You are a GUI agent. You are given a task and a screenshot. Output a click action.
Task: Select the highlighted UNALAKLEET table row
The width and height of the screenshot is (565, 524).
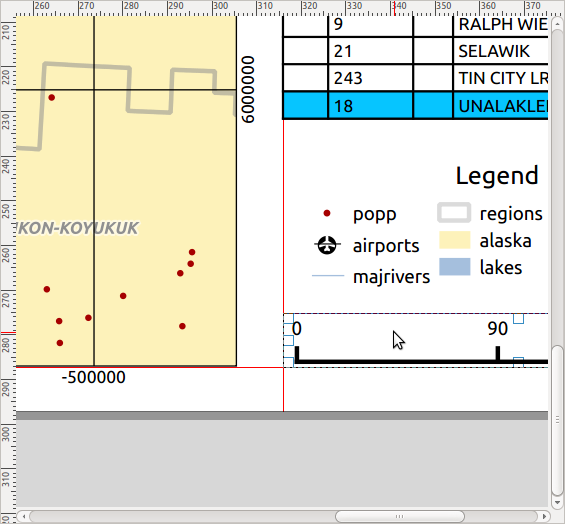click(415, 106)
